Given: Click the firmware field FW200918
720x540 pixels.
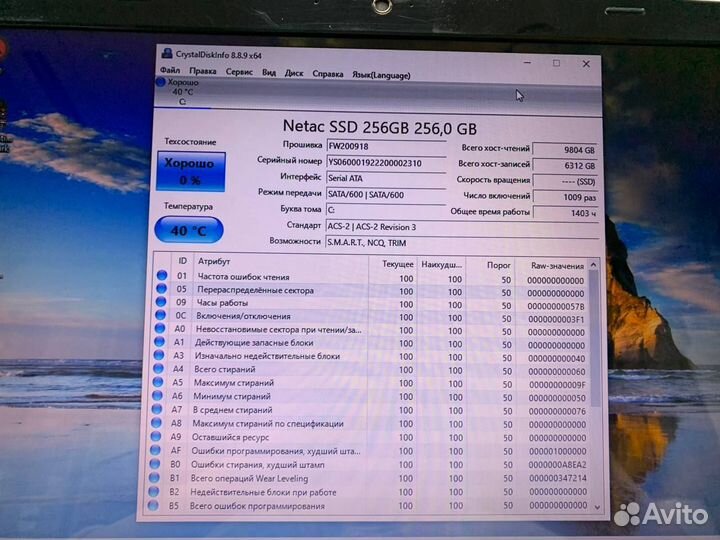Looking at the screenshot, I should (x=386, y=146).
